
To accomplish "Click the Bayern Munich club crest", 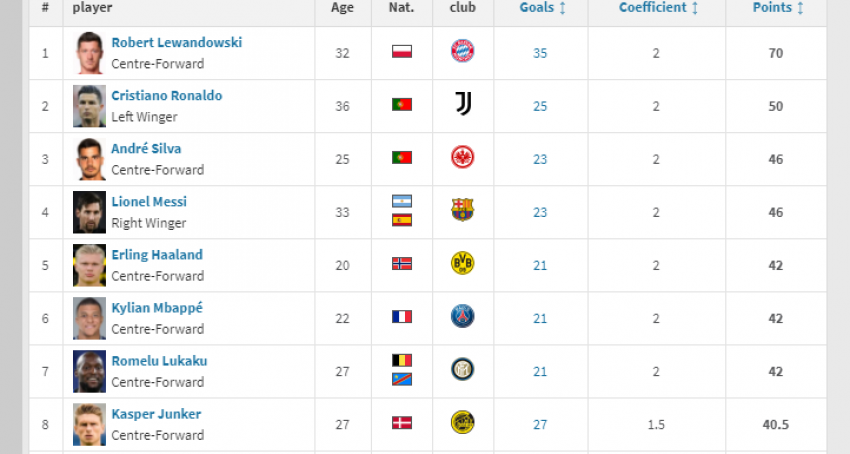I will pos(462,52).
